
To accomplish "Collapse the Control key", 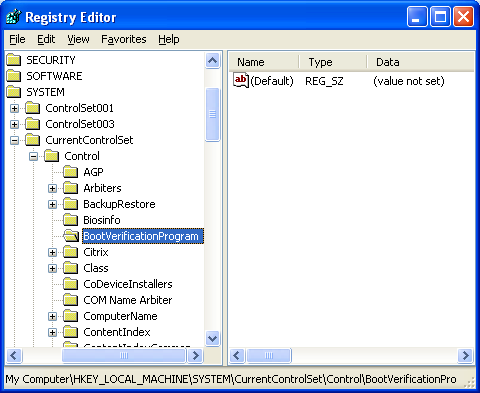I will [x=33, y=156].
